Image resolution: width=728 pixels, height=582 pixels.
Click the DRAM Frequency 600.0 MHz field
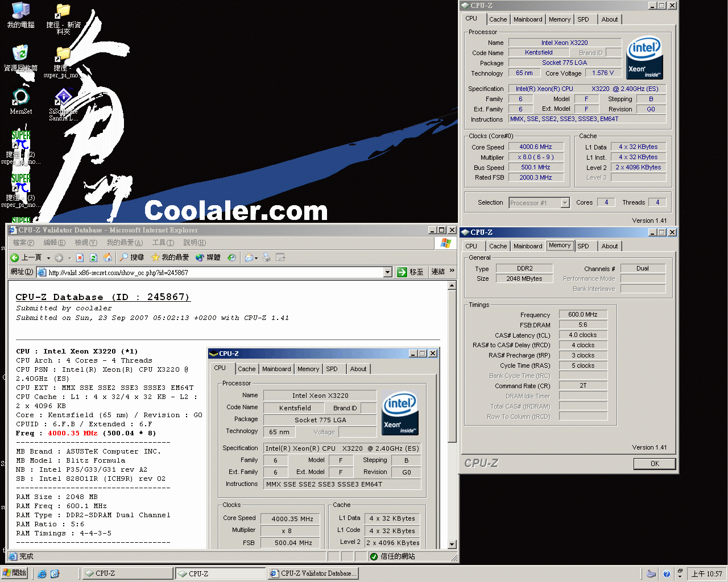(583, 314)
